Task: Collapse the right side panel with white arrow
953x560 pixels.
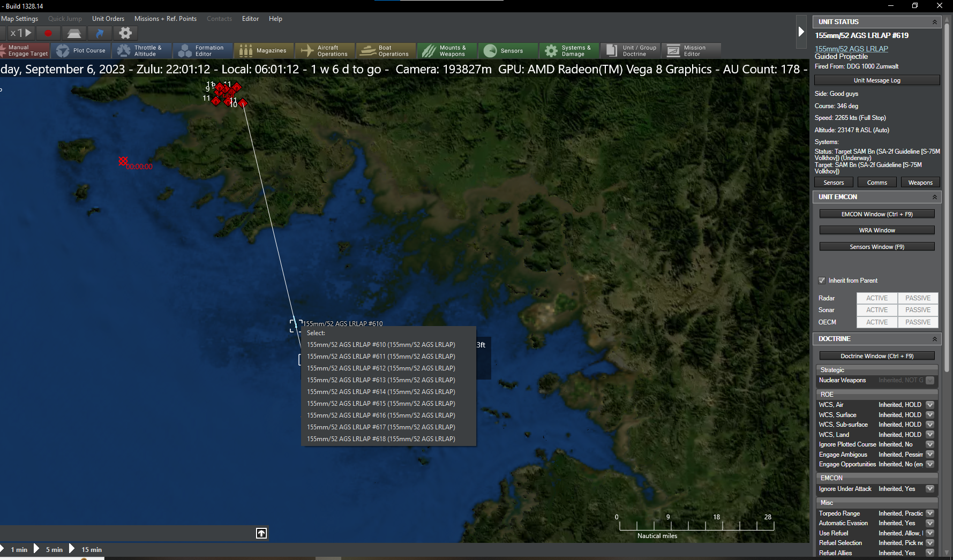Action: coord(801,32)
